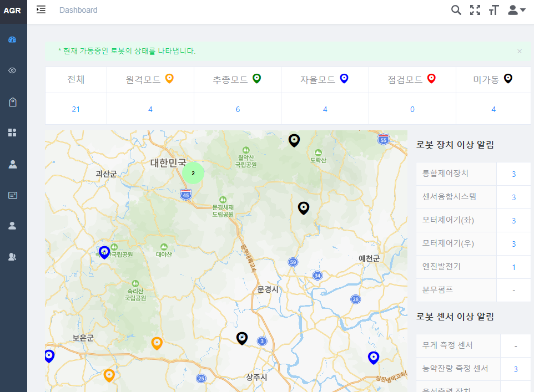This screenshot has width=534, height=392.
Task: Open the tag icon in sidebar
Action: click(x=13, y=101)
